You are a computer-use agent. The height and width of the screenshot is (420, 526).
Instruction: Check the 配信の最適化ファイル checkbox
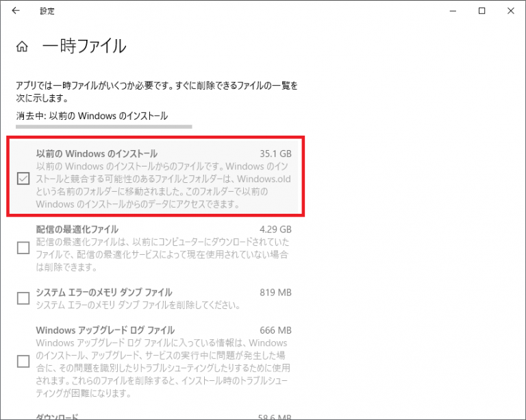click(x=23, y=247)
